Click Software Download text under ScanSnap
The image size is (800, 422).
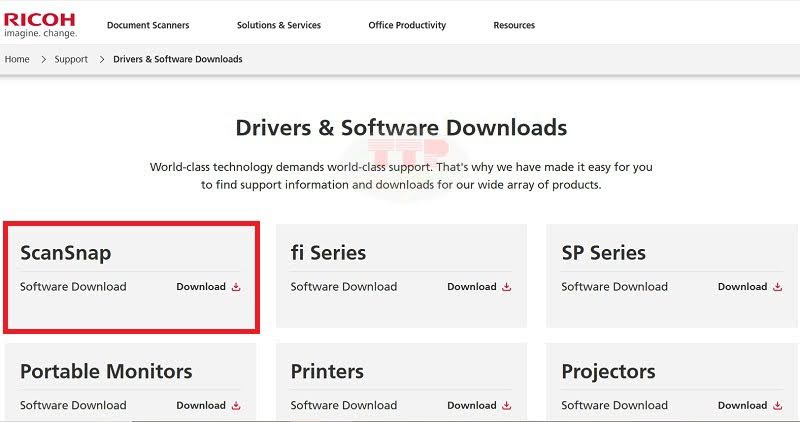point(73,287)
